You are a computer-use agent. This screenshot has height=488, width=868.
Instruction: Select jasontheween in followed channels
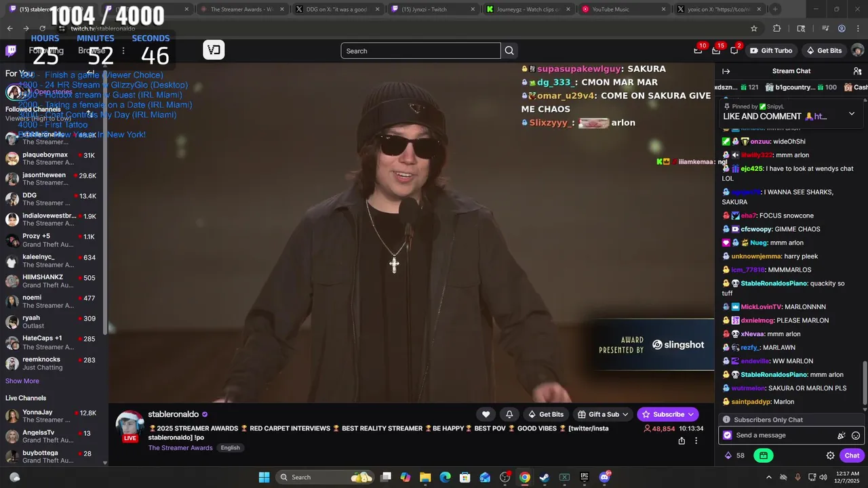pyautogui.click(x=51, y=179)
